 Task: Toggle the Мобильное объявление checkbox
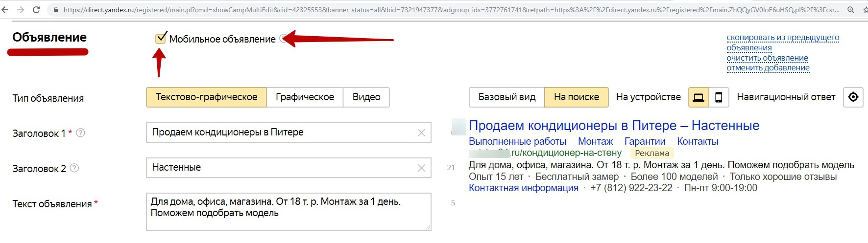(x=161, y=39)
